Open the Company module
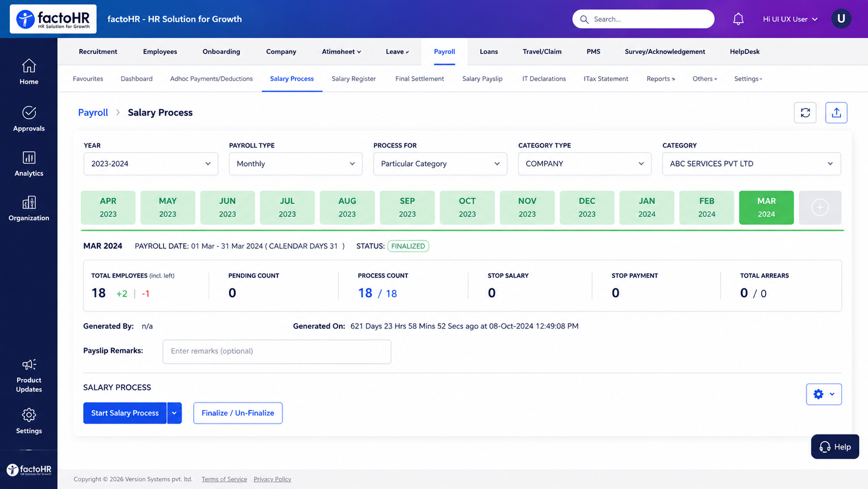The width and height of the screenshot is (868, 489). [x=281, y=51]
